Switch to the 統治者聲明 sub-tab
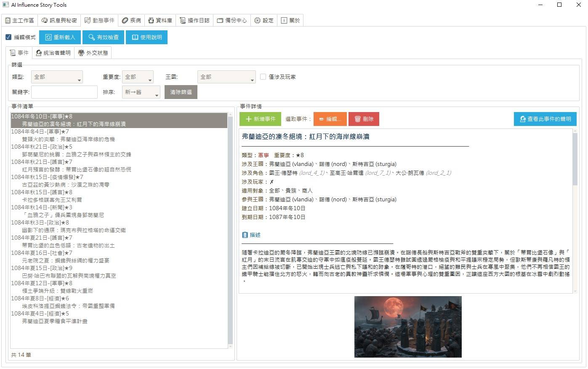 coord(53,53)
